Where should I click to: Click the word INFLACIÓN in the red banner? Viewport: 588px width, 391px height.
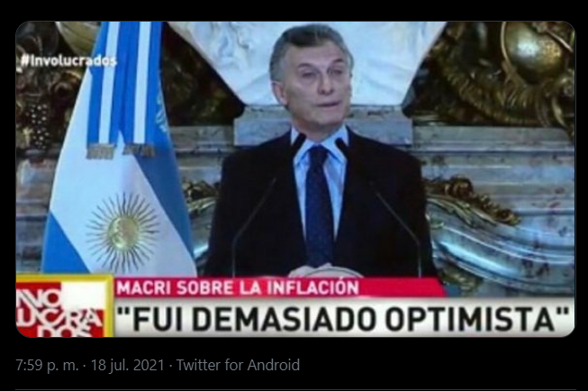coord(313,287)
